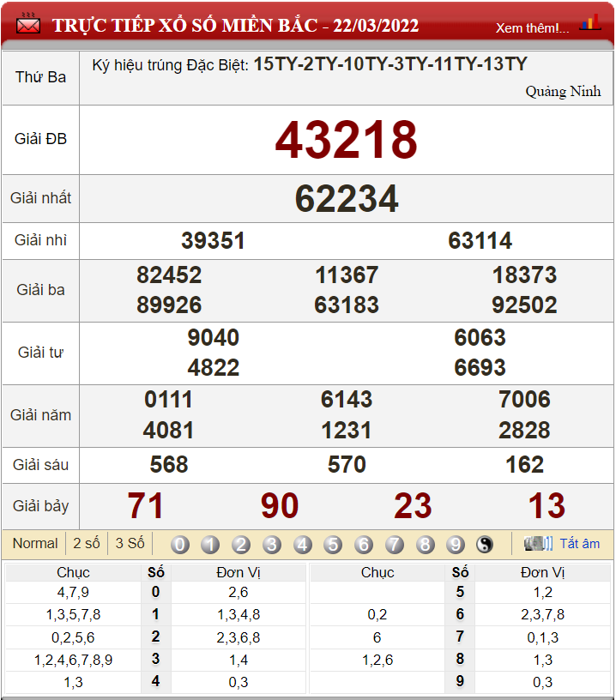
Task: Select the number 5 ball filter
Action: coord(333,544)
